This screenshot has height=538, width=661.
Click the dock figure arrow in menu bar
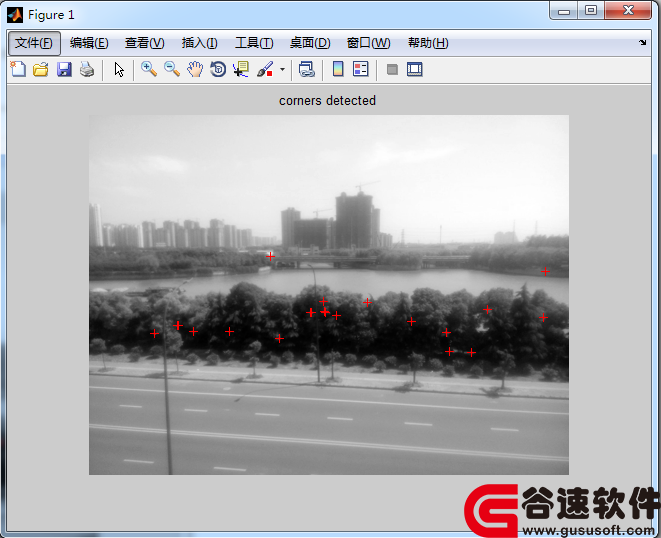coord(642,42)
